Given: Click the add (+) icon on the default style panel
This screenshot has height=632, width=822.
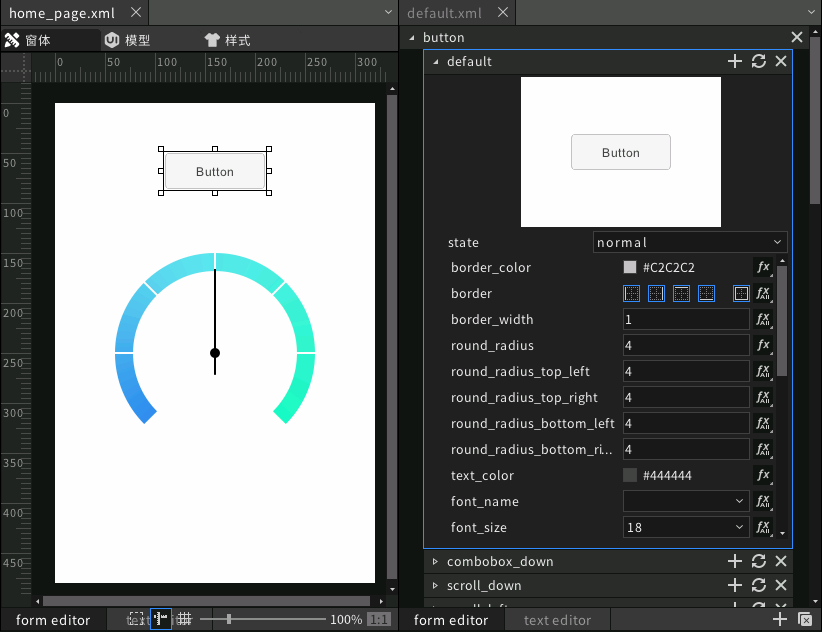Looking at the screenshot, I should (735, 61).
